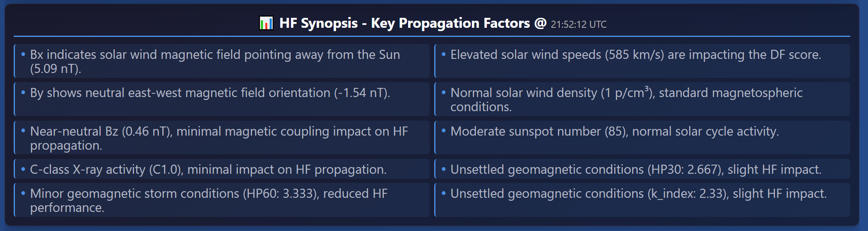Click bullet beside C-class X-ray activity
The width and height of the screenshot is (868, 231).
(x=23, y=169)
